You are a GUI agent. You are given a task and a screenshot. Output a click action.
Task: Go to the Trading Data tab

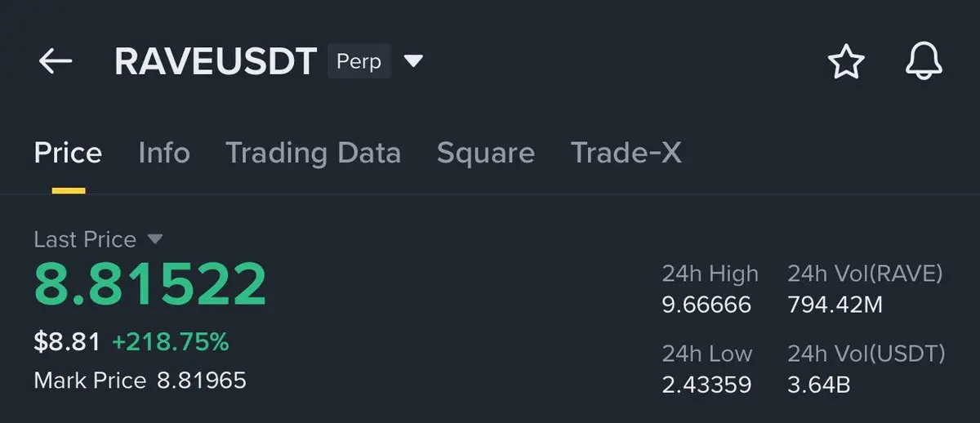point(313,153)
